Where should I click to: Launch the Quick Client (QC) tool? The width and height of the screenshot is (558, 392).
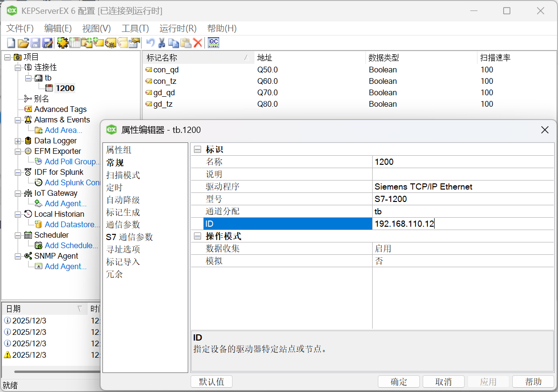[x=213, y=43]
